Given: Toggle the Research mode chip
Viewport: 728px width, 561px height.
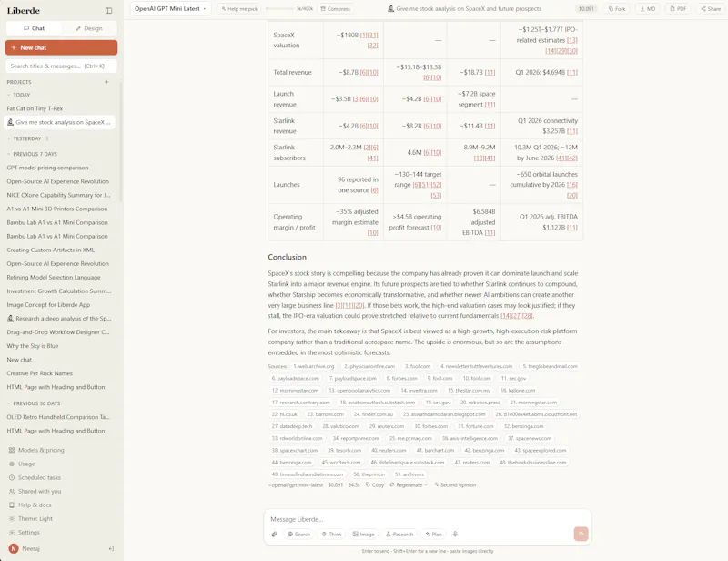Looking at the screenshot, I should pos(399,534).
